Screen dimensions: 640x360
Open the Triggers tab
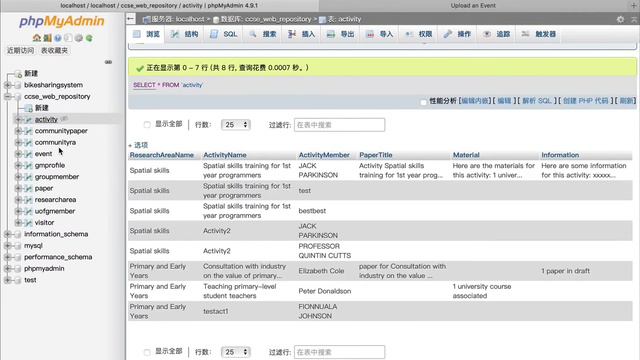click(539, 34)
